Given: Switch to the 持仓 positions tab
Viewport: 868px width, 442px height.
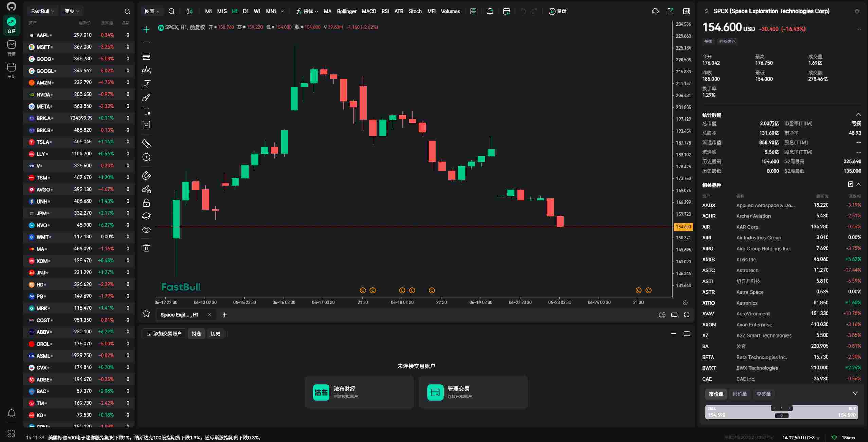Looking at the screenshot, I should tap(196, 334).
